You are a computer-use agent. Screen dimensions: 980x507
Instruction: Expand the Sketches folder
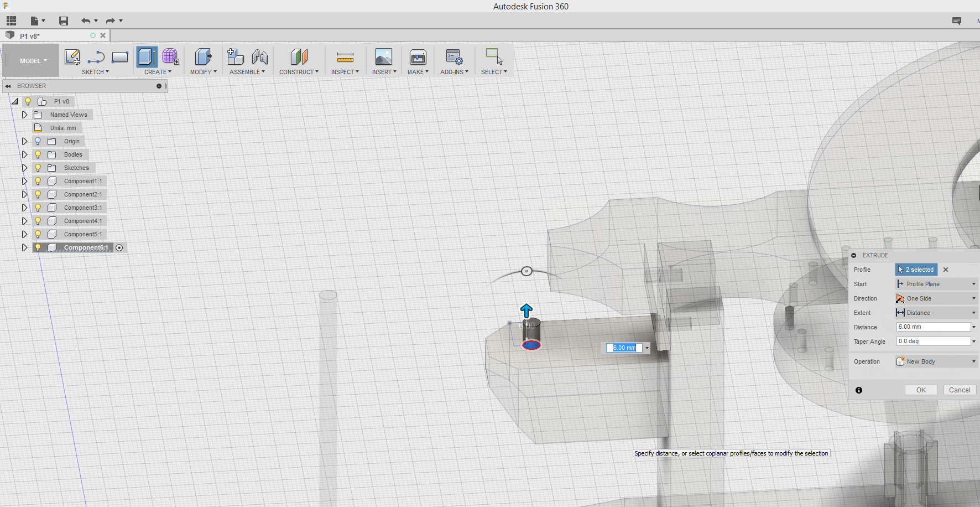[x=24, y=168]
